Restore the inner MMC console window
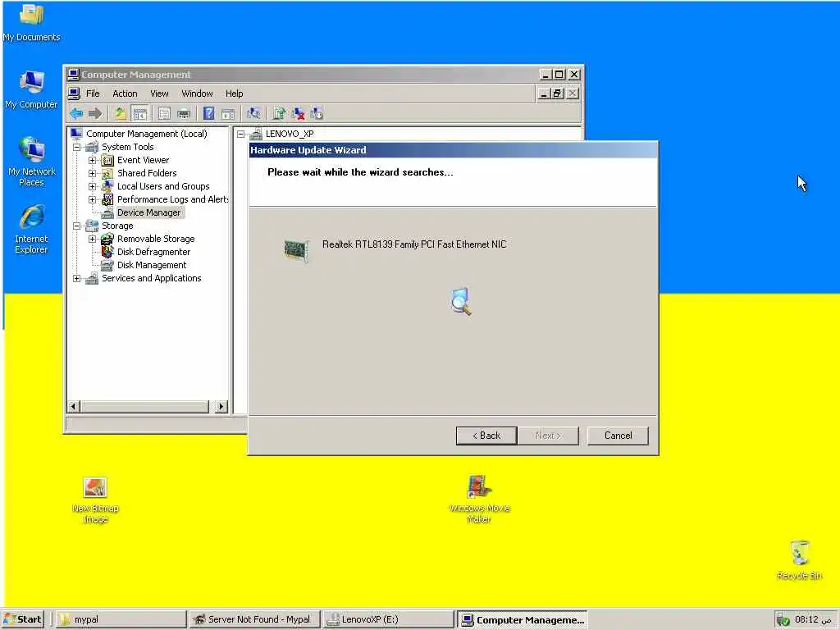 pos(558,94)
